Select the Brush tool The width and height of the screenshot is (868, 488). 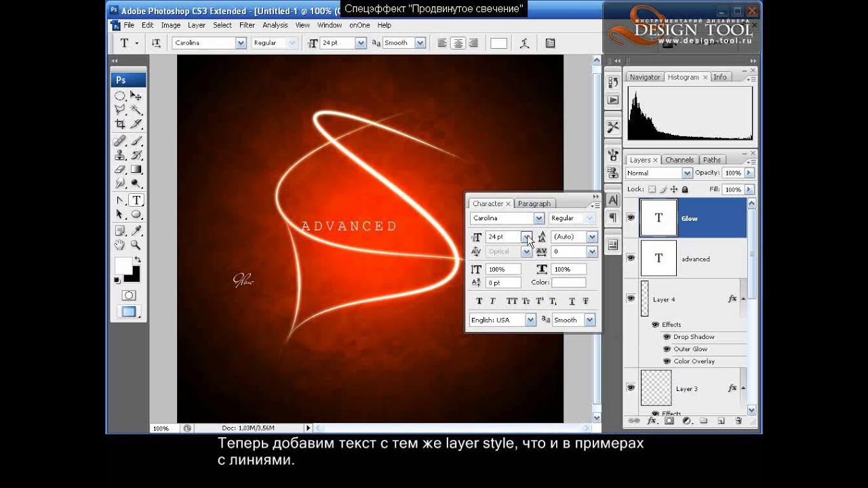(136, 141)
